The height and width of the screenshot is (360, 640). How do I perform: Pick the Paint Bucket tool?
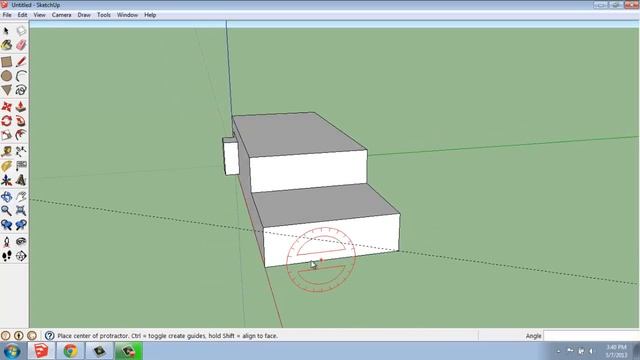pos(7,45)
